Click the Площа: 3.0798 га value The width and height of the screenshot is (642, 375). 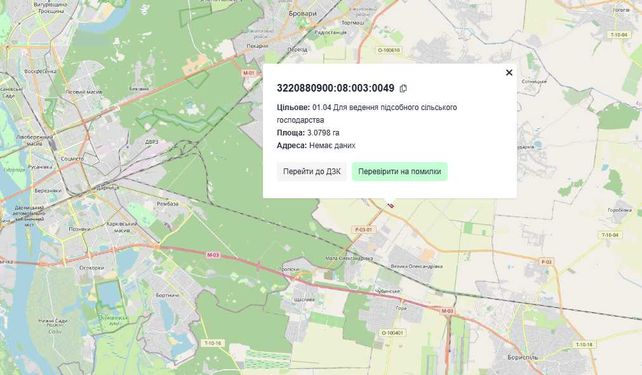click(308, 133)
